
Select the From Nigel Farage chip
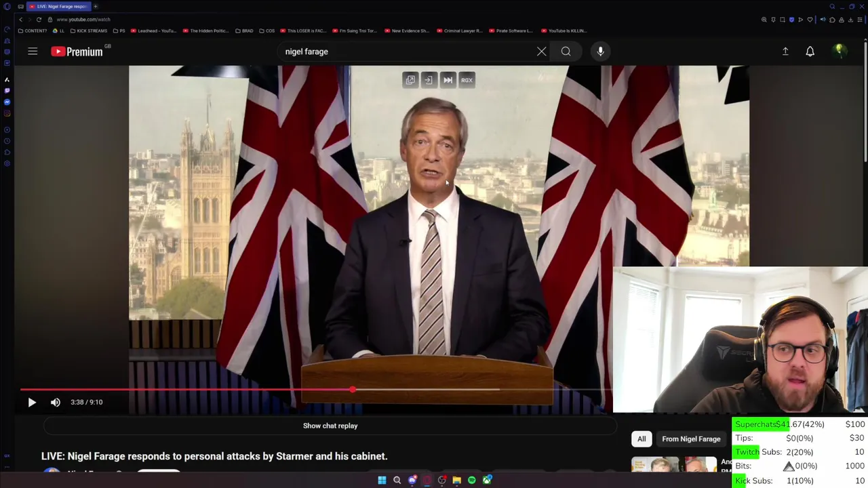tap(691, 439)
